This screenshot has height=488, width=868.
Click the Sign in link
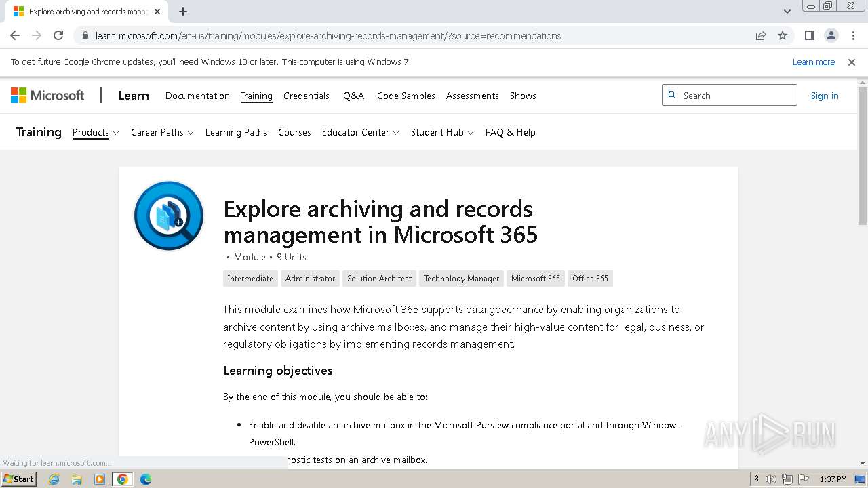(x=825, y=96)
